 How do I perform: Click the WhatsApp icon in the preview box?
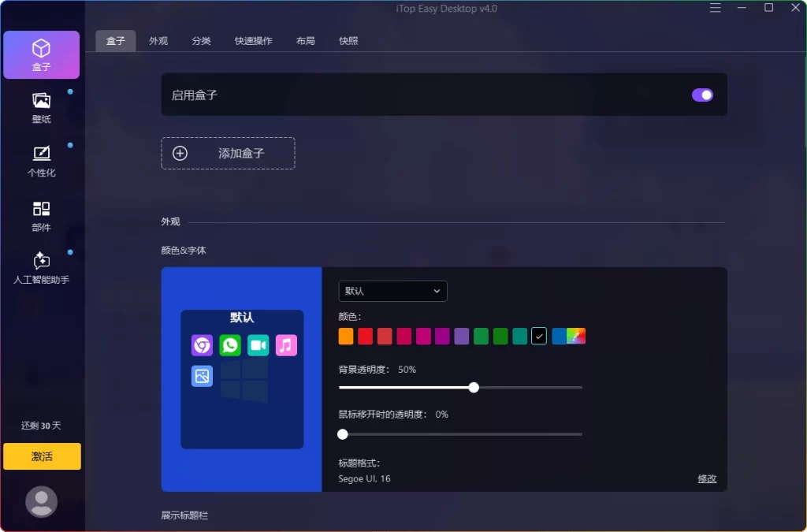click(230, 345)
